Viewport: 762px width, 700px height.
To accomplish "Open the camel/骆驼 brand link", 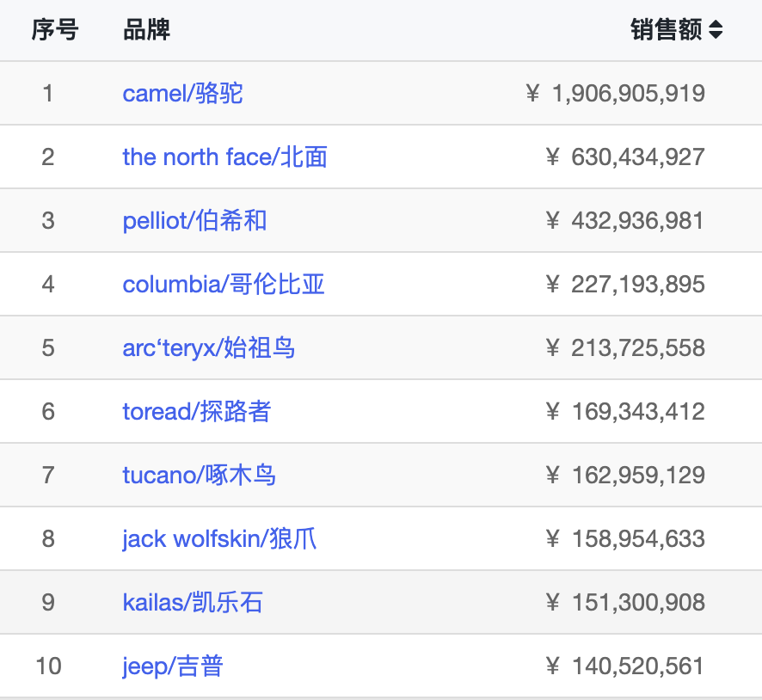I will [x=182, y=93].
